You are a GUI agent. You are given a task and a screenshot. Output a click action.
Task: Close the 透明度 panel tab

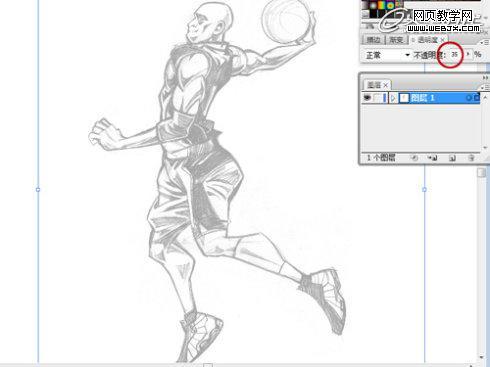click(442, 40)
